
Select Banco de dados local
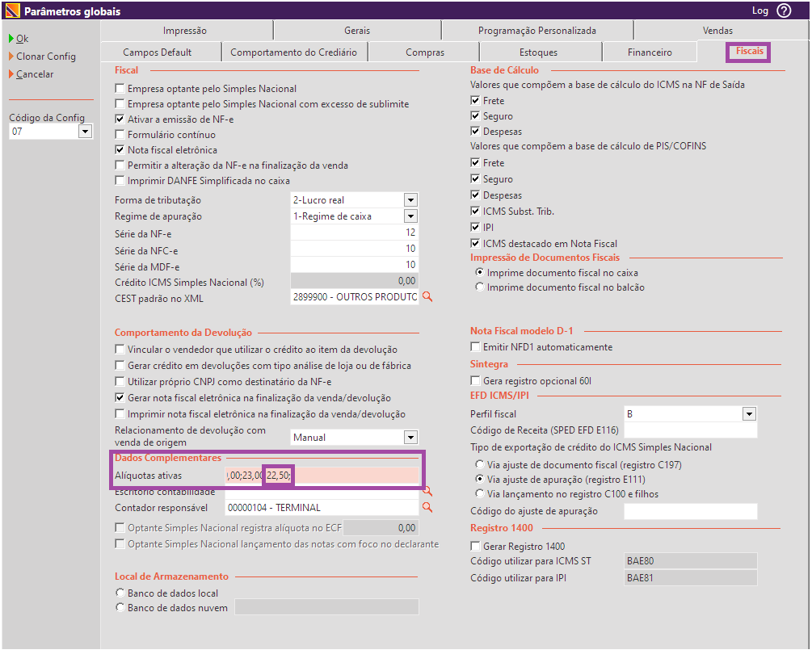click(x=120, y=593)
